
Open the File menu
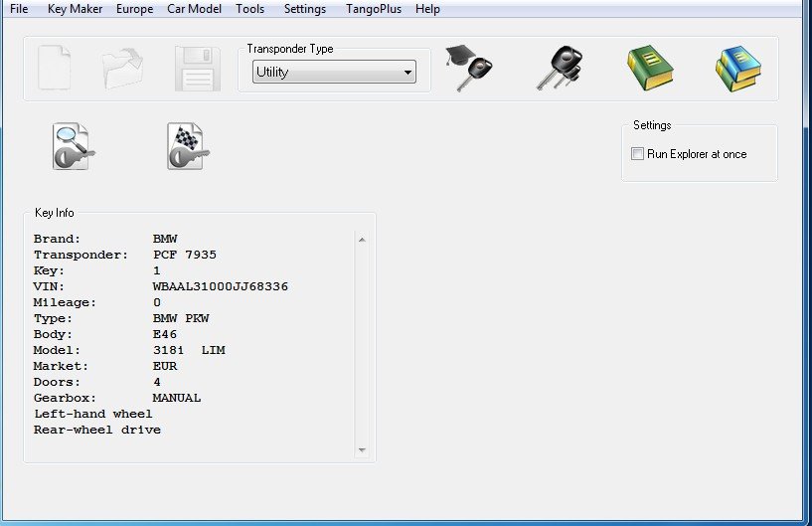19,9
